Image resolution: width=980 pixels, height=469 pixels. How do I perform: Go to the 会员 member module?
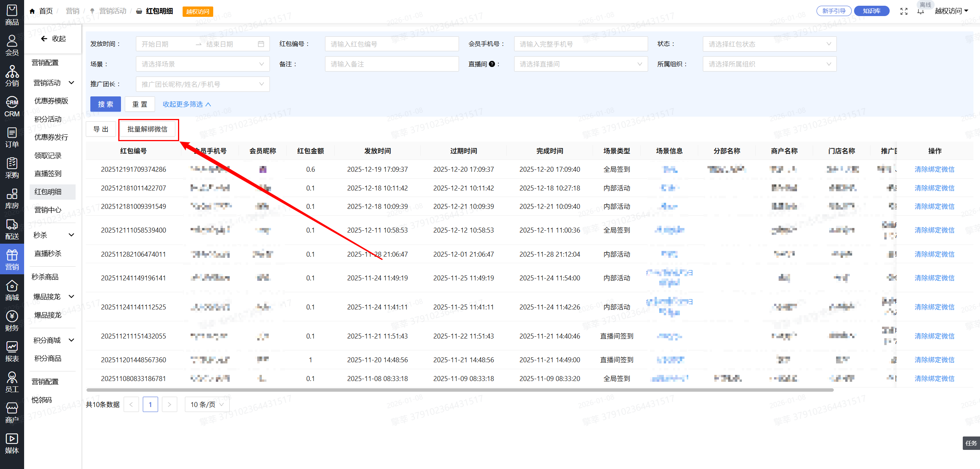pyautogui.click(x=12, y=45)
